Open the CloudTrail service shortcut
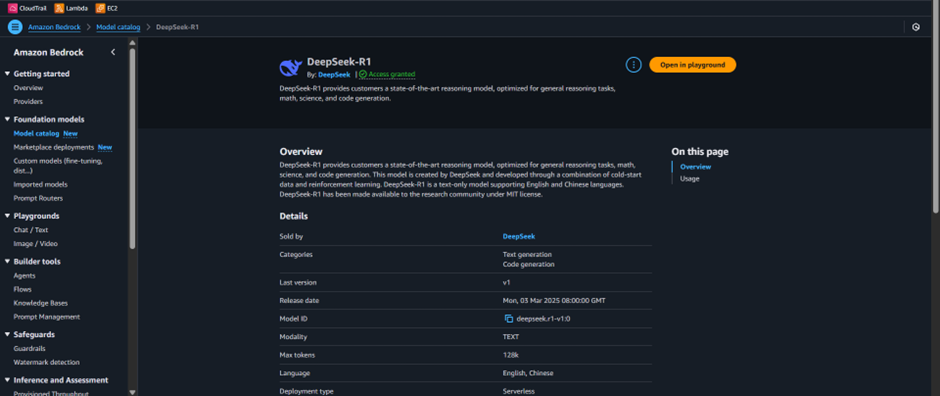This screenshot has width=940, height=396. point(27,8)
